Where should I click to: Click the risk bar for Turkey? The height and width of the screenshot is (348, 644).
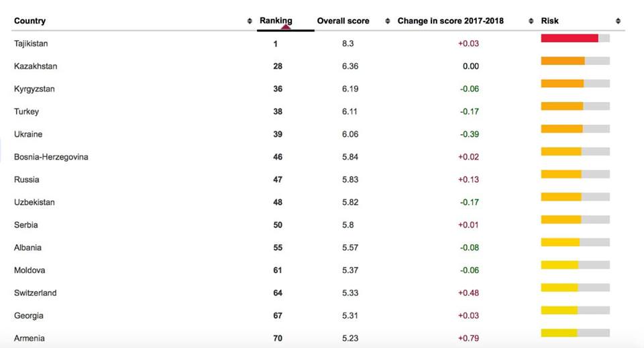(x=562, y=106)
